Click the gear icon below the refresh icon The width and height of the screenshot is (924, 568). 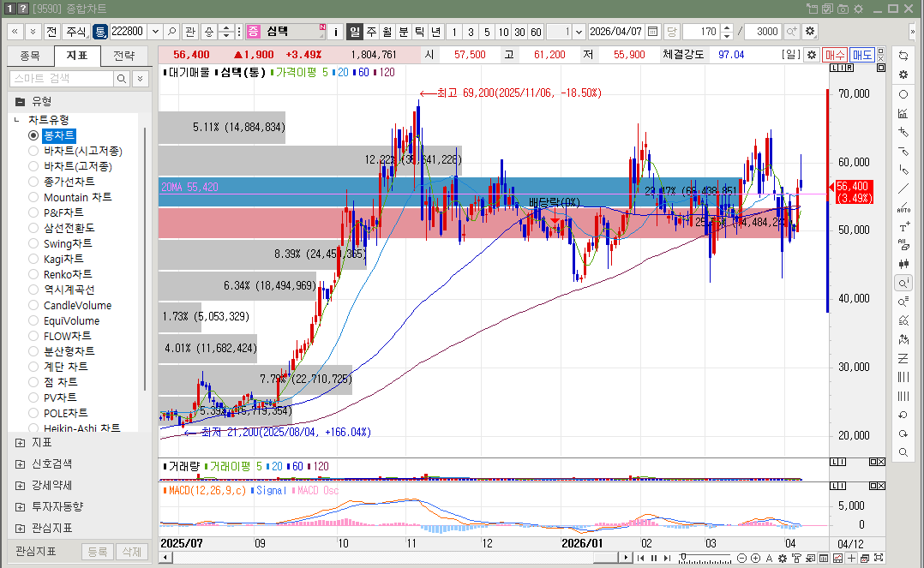(903, 75)
